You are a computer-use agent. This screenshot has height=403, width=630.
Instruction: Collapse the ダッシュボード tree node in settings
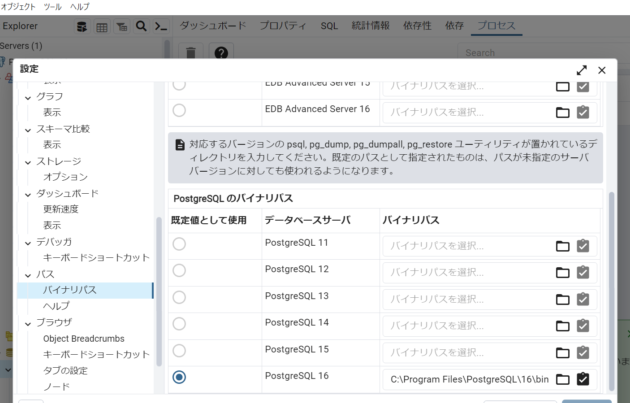click(x=28, y=194)
